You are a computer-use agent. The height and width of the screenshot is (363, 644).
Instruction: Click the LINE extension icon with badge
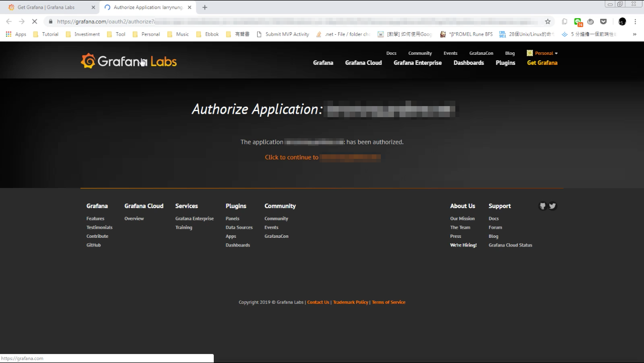click(578, 22)
